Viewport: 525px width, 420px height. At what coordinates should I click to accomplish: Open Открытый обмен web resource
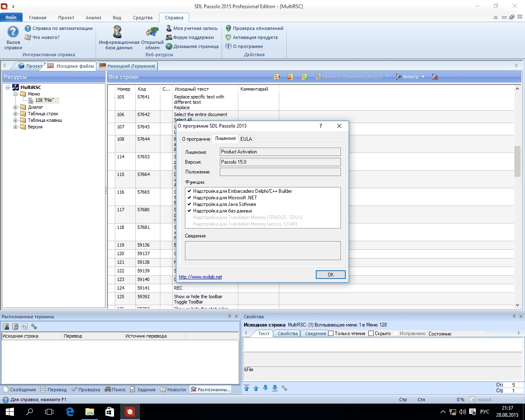(x=152, y=38)
